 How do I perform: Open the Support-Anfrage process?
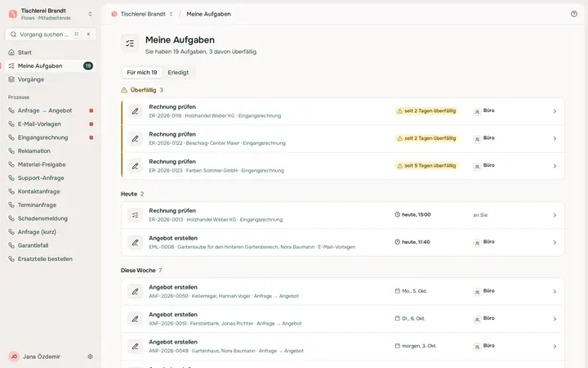tap(51, 178)
